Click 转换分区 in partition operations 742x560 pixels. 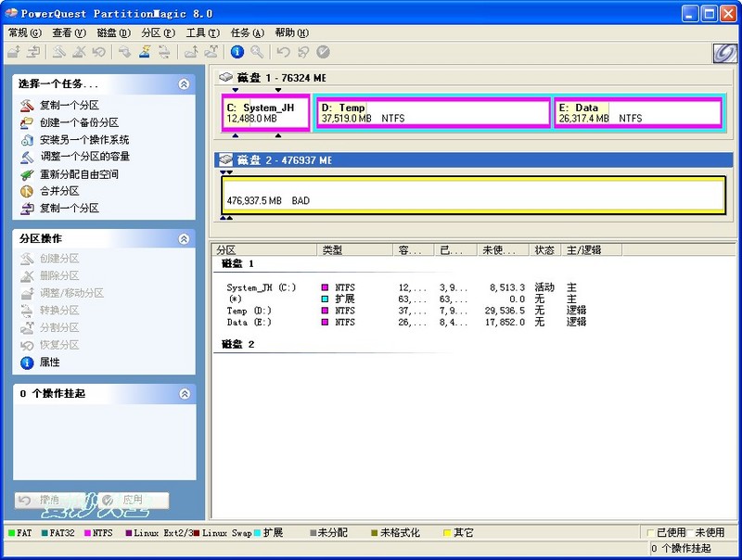point(50,311)
